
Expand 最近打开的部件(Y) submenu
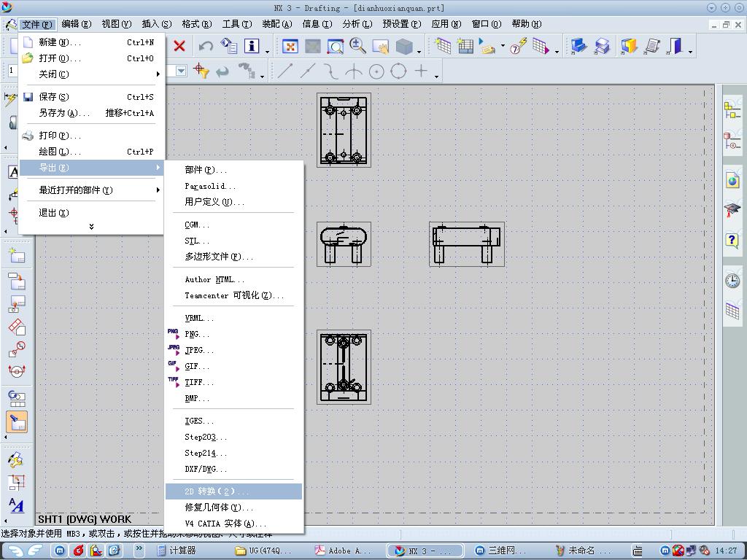(91, 190)
